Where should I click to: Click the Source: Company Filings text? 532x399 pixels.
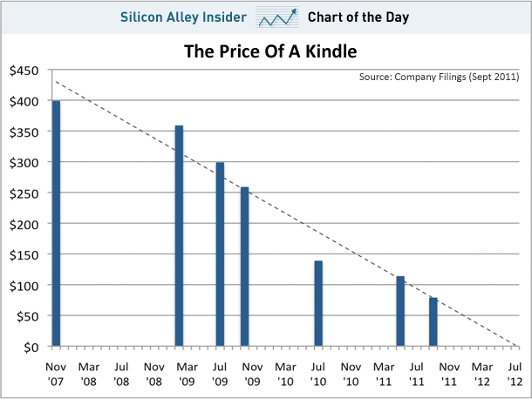(439, 77)
